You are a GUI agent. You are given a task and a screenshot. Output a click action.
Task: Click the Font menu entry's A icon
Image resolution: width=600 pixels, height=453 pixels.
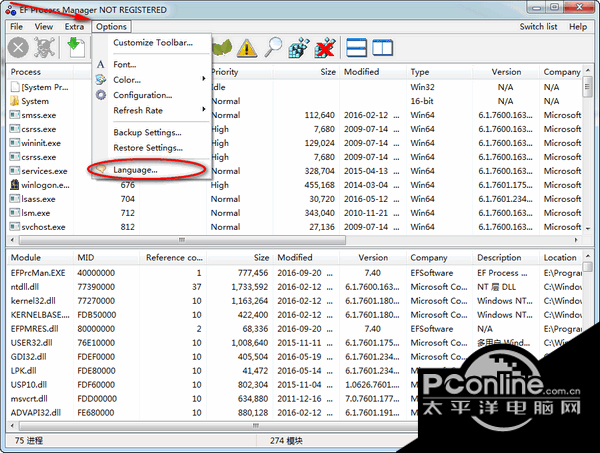point(101,64)
